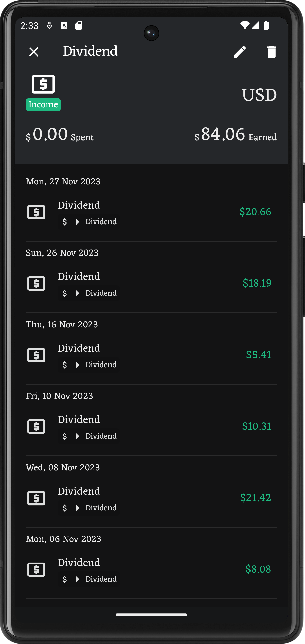
Task: Tap the Wi-Fi status bar icon
Action: coord(245,25)
